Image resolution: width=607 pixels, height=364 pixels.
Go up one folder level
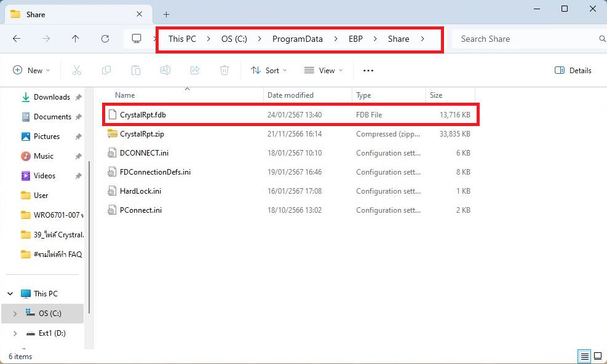[76, 39]
